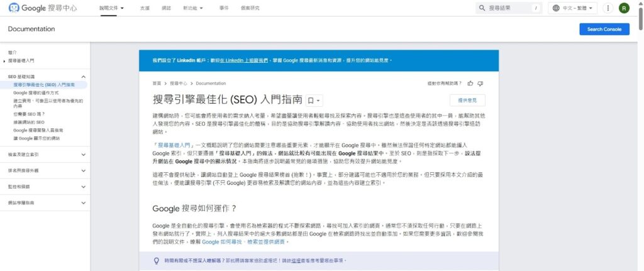
Task: Open the 說明文件 navigation dropdown
Action: click(x=111, y=8)
